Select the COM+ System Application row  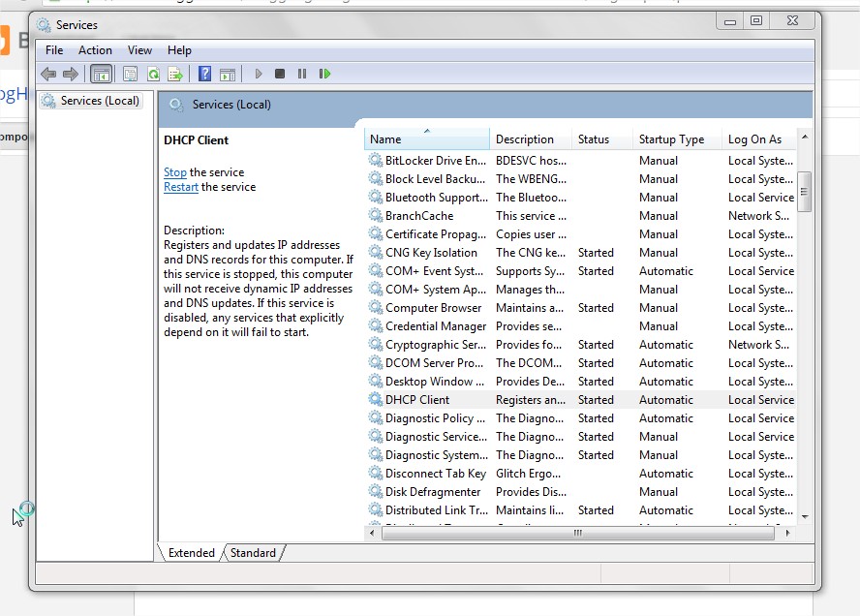click(581, 289)
